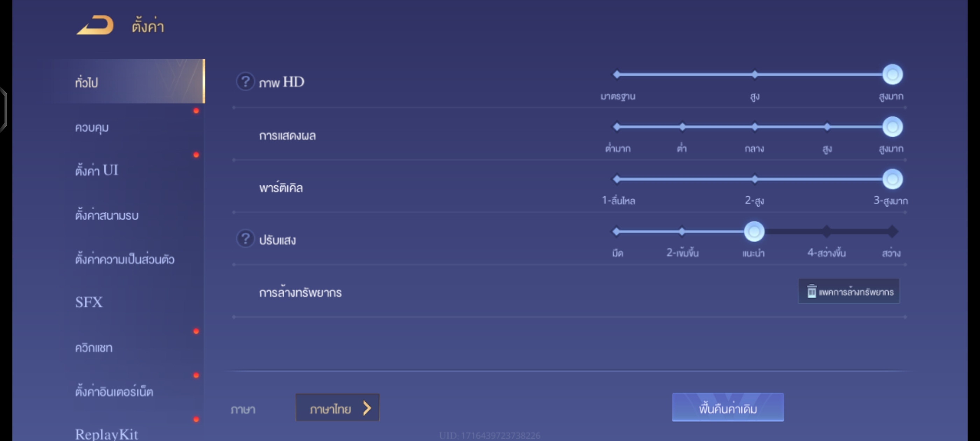This screenshot has height=441, width=980.
Task: Click the help icon beside ภาพ HD
Action: (x=245, y=82)
